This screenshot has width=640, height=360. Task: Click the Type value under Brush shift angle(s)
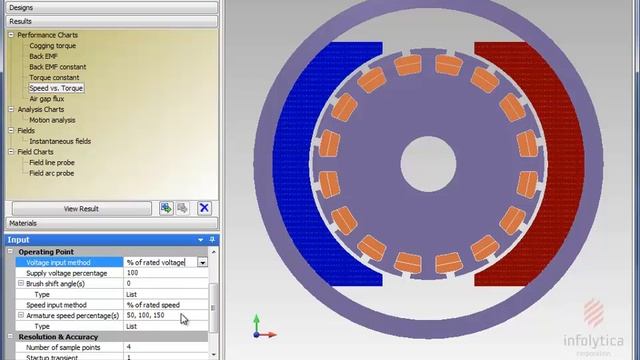point(166,294)
